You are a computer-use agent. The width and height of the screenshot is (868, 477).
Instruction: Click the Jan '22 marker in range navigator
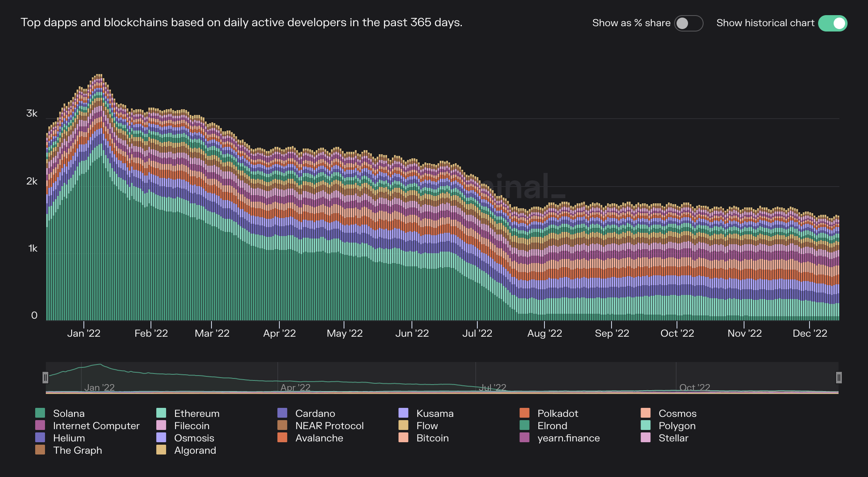pyautogui.click(x=99, y=387)
